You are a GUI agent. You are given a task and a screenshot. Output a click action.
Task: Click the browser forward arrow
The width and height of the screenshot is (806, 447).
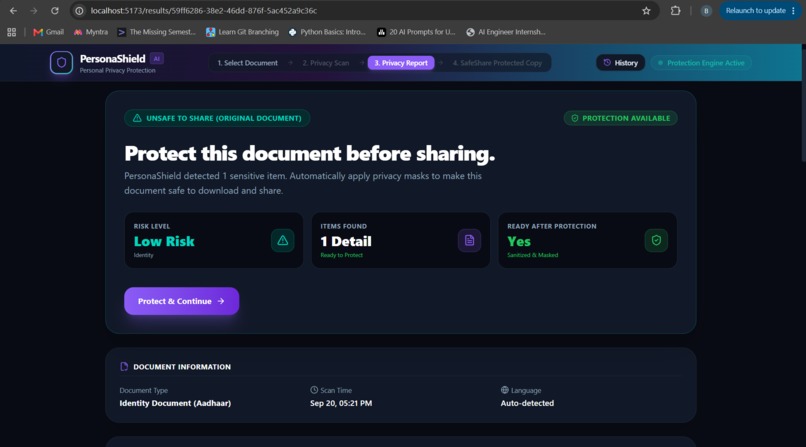[x=33, y=11]
